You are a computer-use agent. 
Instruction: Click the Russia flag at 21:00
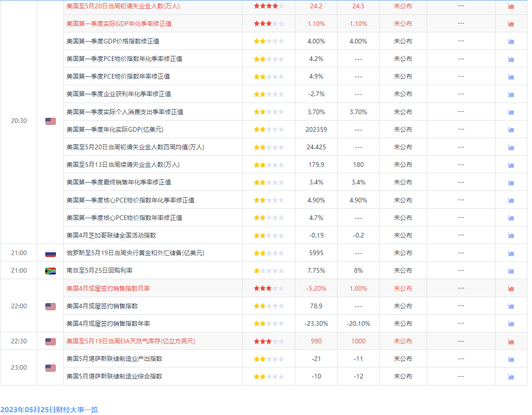[x=50, y=253]
